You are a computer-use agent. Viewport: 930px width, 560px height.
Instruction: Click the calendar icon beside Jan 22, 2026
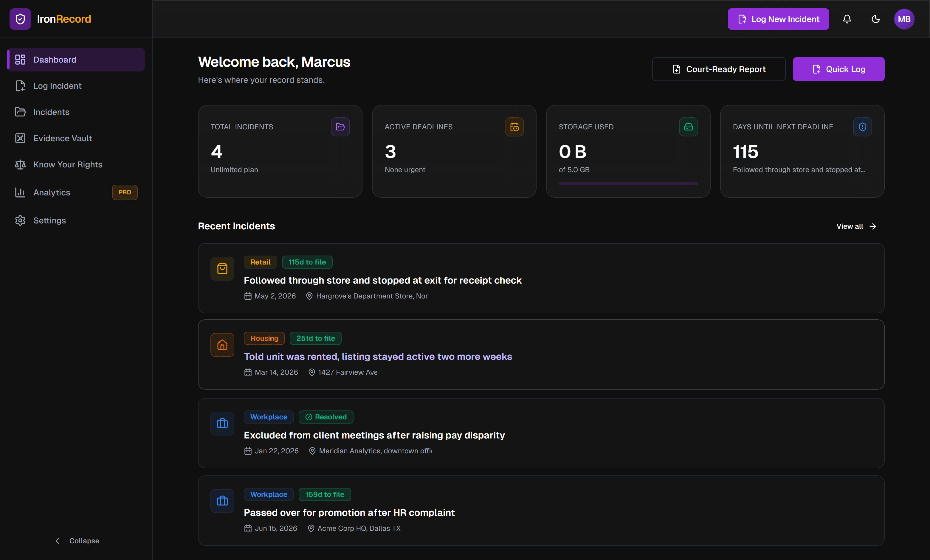(x=248, y=451)
